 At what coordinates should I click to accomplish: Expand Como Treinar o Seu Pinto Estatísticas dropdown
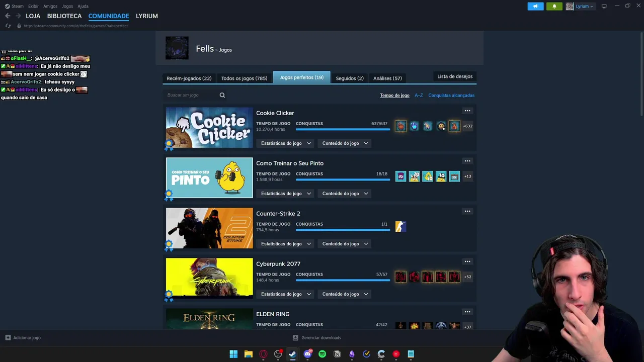[286, 194]
